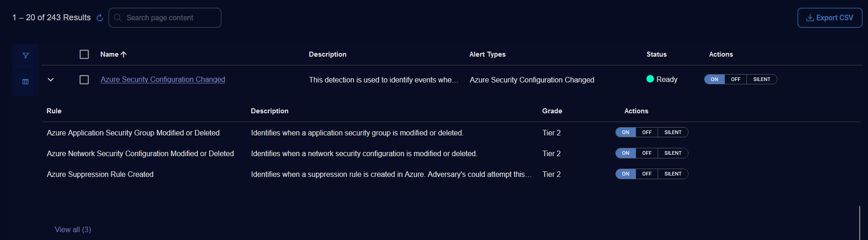Turn OFF Azure Application Security Group rule
Screen dimensions: 868x240
[647, 133]
